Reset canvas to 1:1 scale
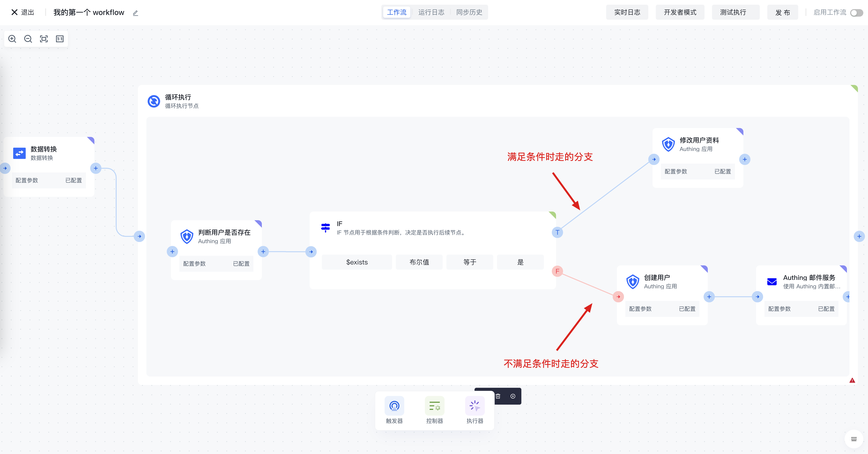The image size is (868, 454). click(x=60, y=39)
